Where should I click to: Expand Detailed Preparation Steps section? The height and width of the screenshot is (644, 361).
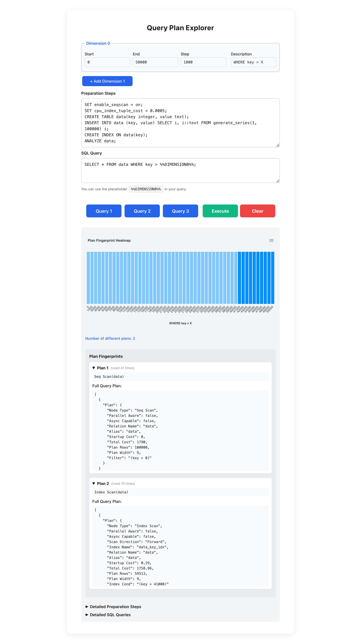click(x=113, y=607)
